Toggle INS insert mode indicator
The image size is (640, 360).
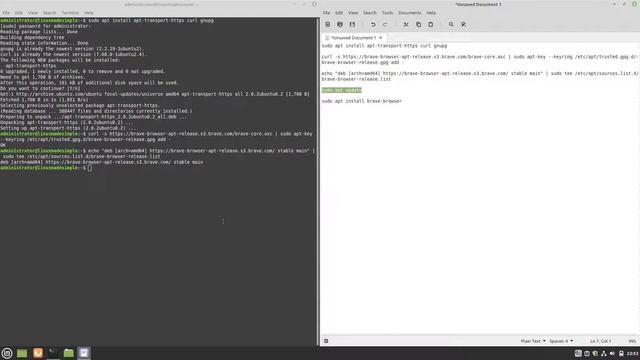pos(632,341)
